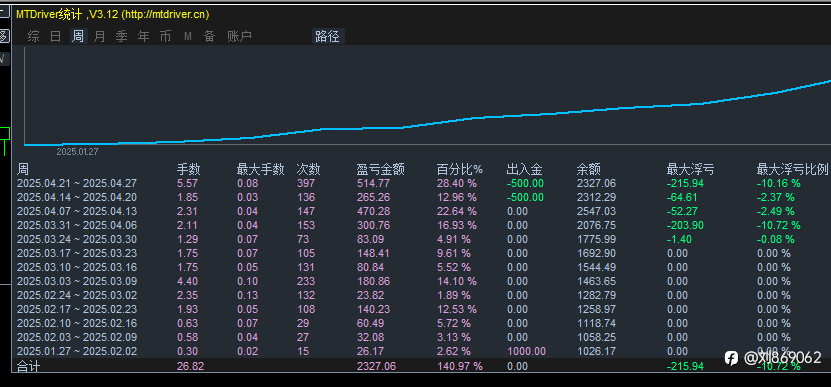Click balance value 2547.03

point(596,212)
